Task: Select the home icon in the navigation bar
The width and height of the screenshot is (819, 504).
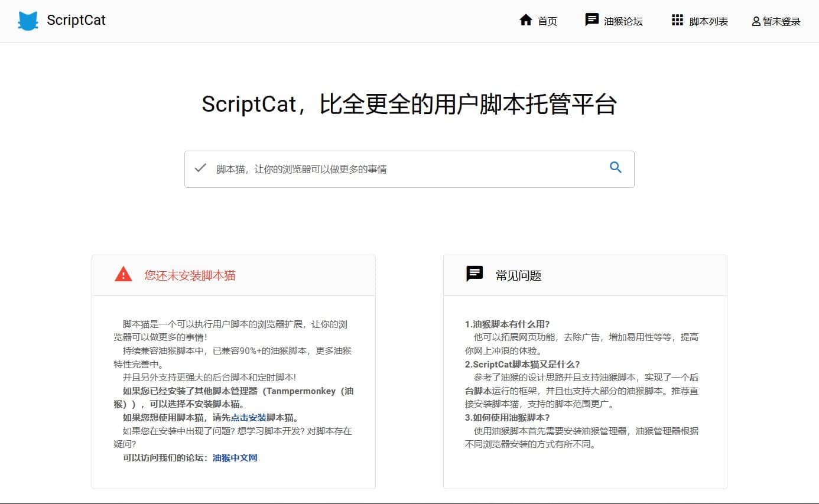Action: [525, 19]
